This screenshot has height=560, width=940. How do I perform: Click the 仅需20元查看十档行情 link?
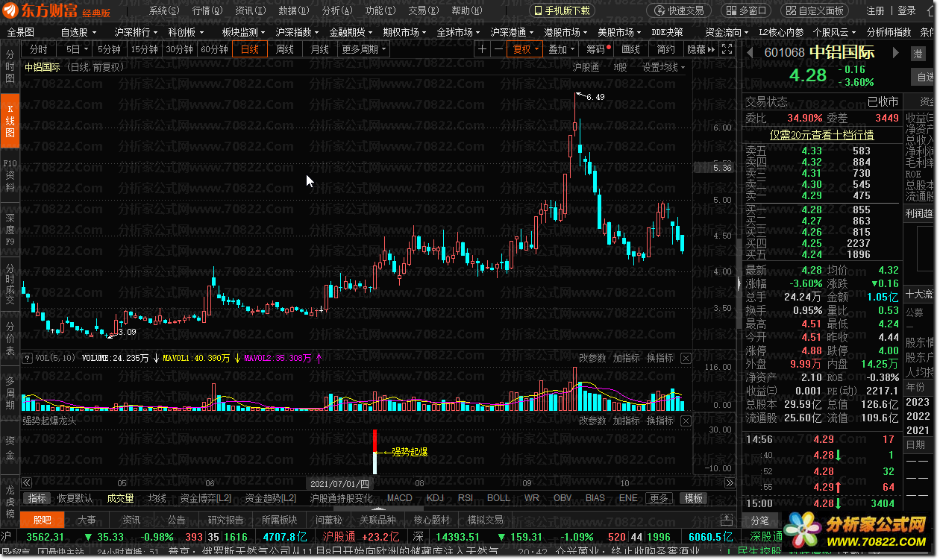click(x=821, y=135)
